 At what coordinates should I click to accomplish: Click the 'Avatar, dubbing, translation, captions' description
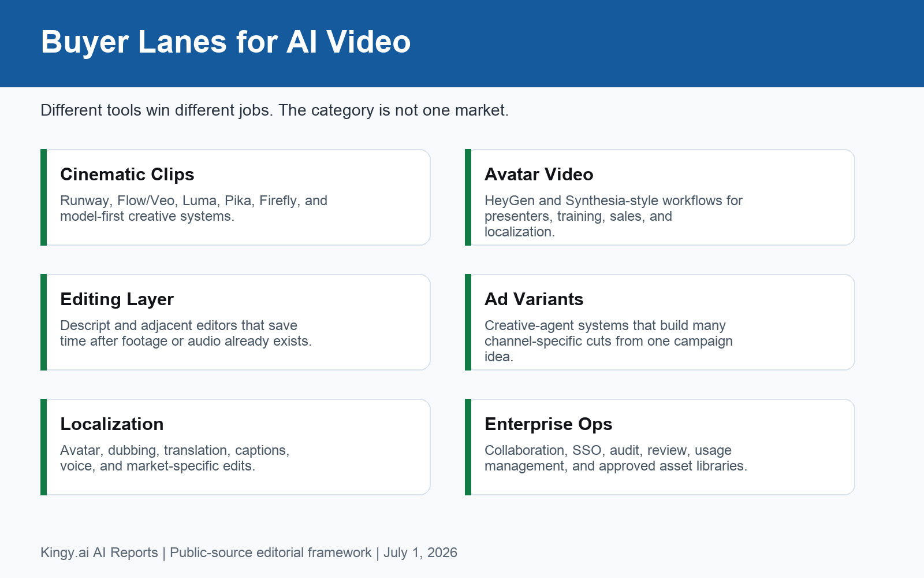pyautogui.click(x=175, y=458)
